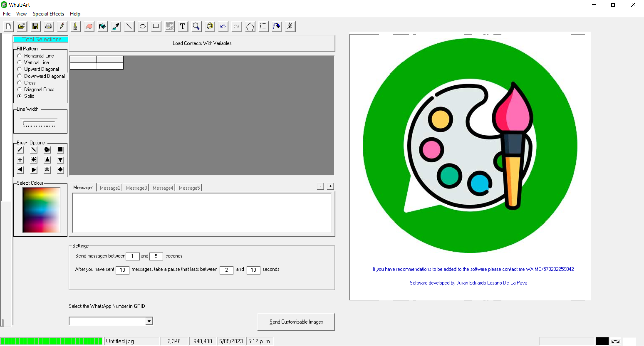Click the white background color swatch
Viewport: 644px width, 346px height.
pyautogui.click(x=629, y=341)
